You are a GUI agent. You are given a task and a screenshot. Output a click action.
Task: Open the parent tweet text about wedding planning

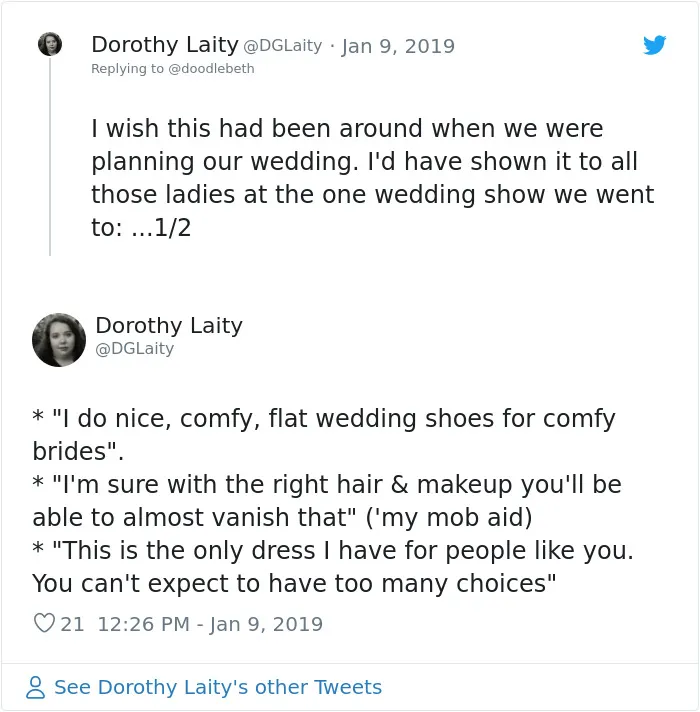[372, 178]
